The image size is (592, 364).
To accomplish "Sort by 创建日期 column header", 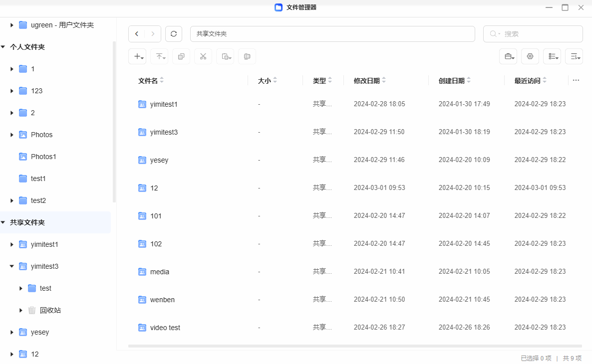I will tap(455, 81).
